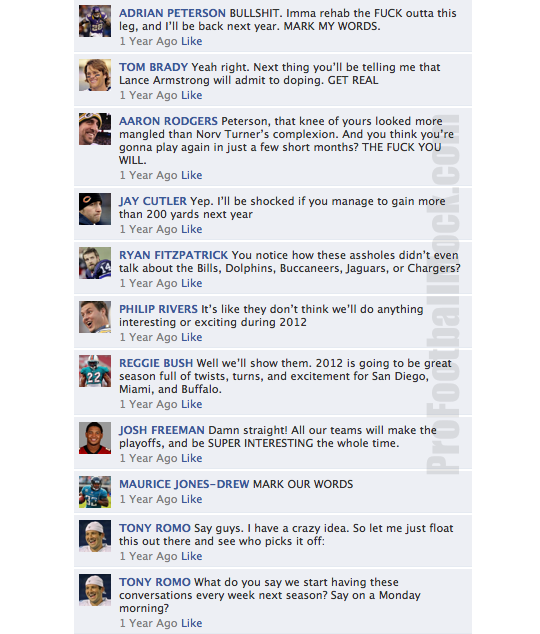Open Maurice Jones-Drew's profile thumbnail

(x=95, y=492)
